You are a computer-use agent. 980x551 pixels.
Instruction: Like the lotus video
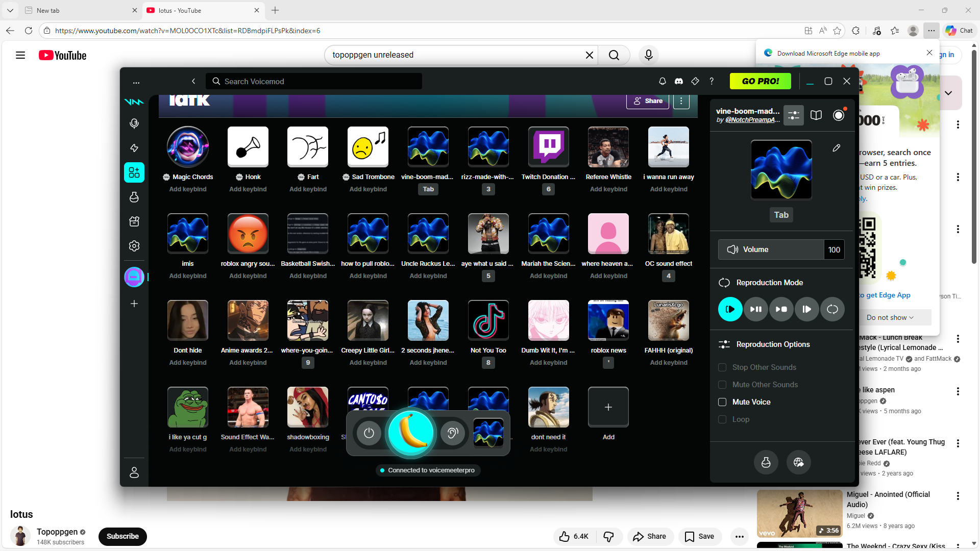574,536
